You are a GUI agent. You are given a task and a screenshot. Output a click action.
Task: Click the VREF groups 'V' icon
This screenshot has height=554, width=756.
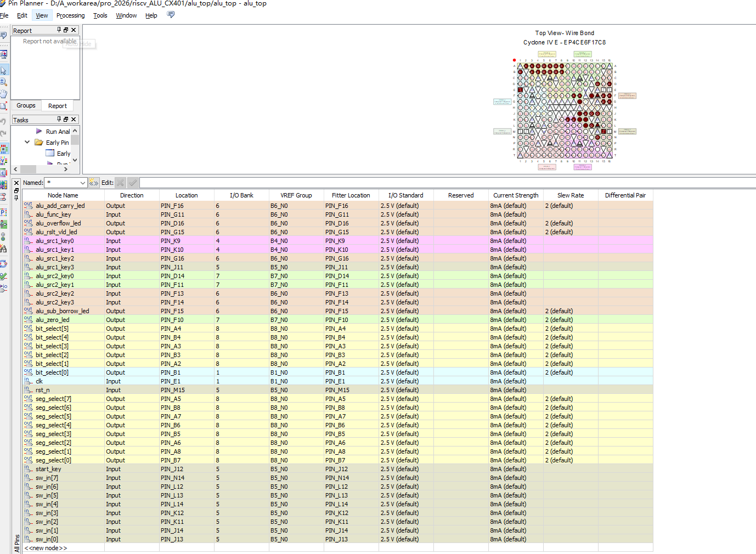coord(4,161)
